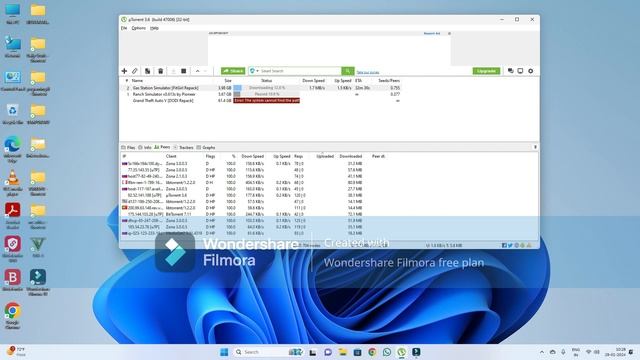Image resolution: width=640 pixels, height=360 pixels.
Task: Open the Help menu
Action: (x=154, y=28)
